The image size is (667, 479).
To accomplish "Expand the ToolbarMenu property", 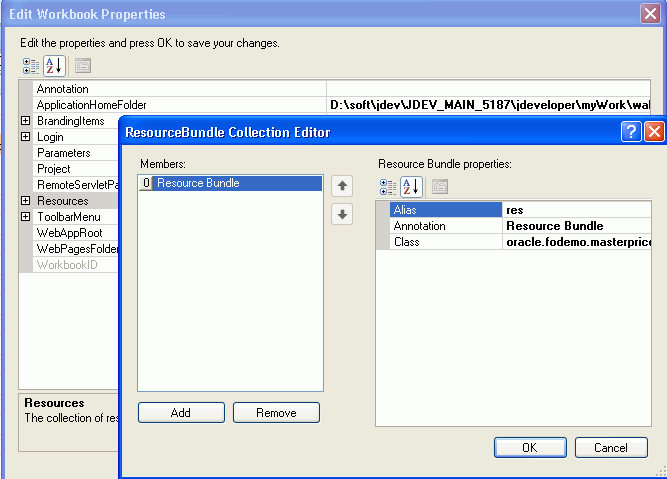I will 26,217.
